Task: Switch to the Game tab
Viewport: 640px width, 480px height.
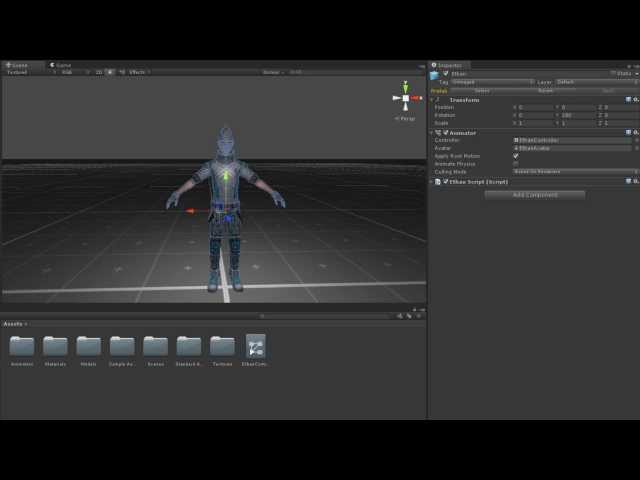Action: click(x=62, y=65)
